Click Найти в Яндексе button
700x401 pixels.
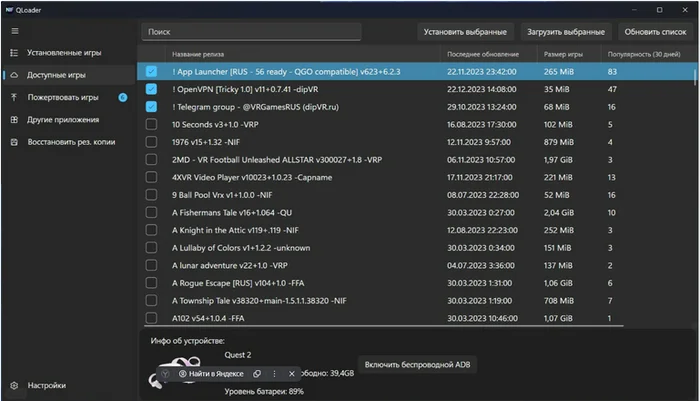click(212, 374)
